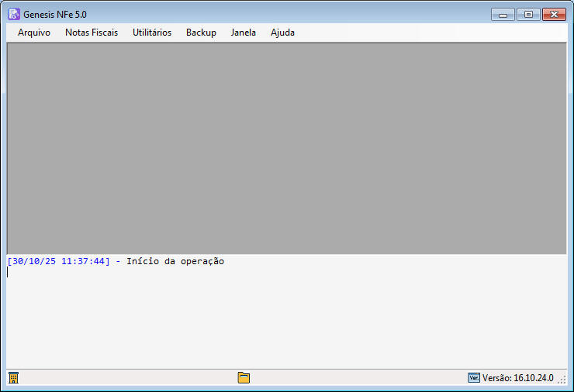Click the 'Versão: 16.10.24.0' status text
Screen dimensions: 574x392
click(517, 378)
